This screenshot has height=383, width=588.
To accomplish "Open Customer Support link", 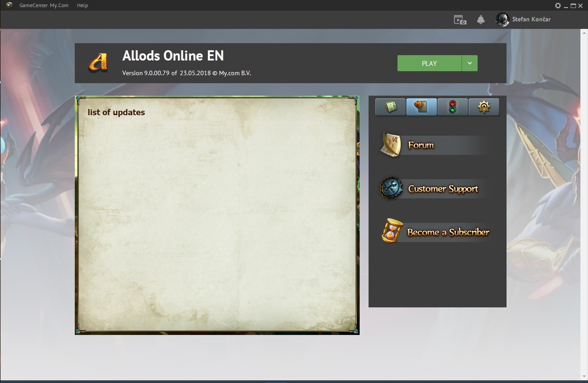I will click(443, 189).
